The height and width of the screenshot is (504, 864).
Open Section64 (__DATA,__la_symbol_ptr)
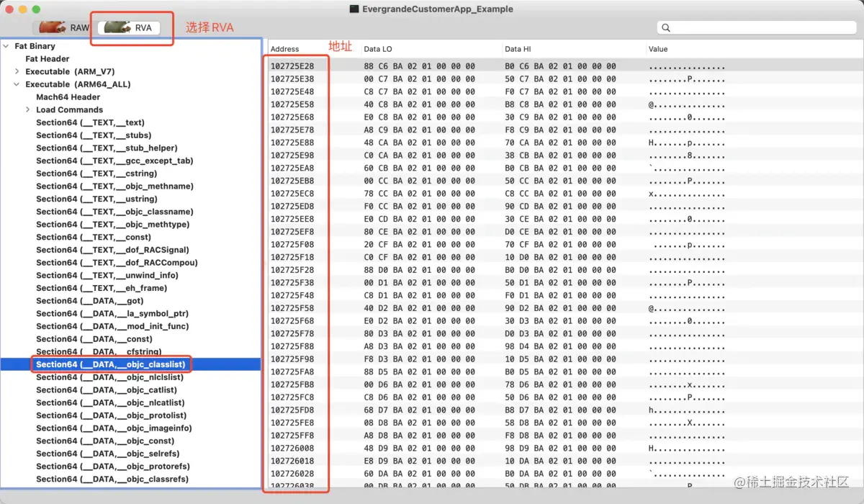[x=112, y=313]
